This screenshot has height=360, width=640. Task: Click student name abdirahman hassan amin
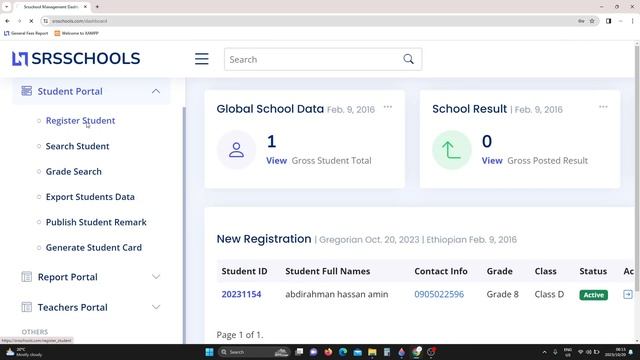coord(337,294)
